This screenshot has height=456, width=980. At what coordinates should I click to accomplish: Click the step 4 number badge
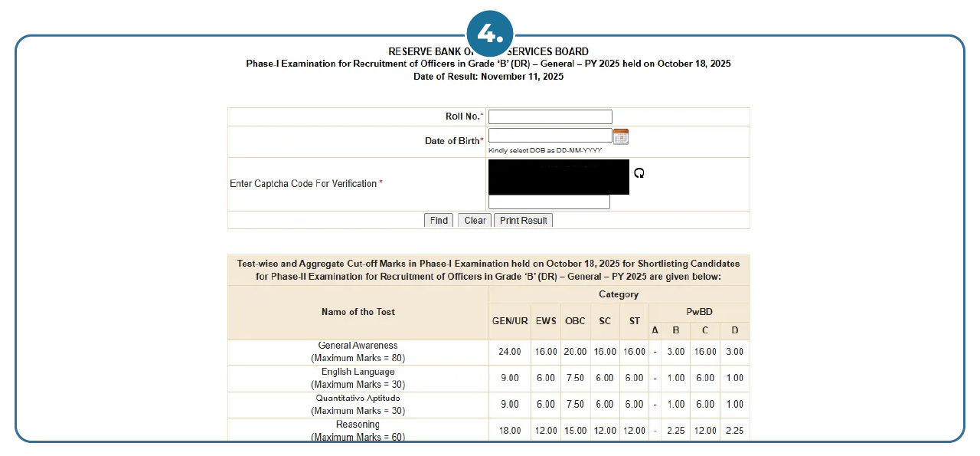[x=489, y=34]
